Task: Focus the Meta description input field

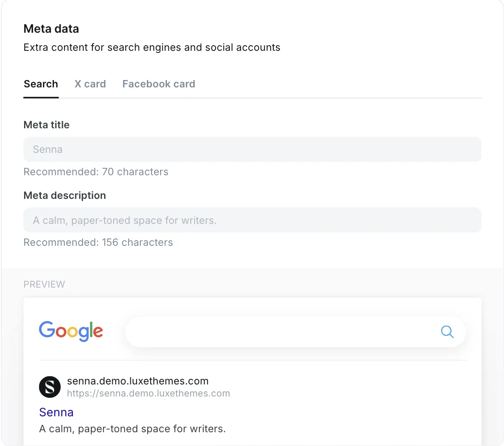Action: pos(252,220)
